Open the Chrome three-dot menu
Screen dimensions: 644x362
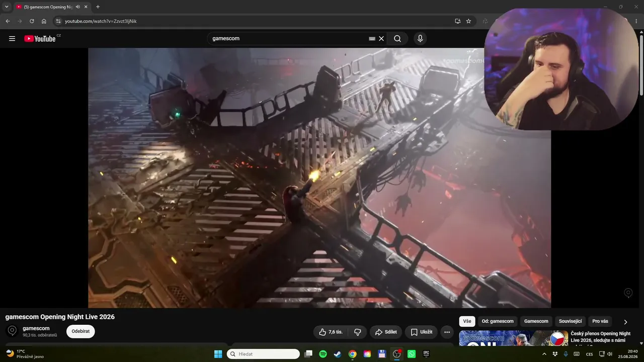[636, 21]
